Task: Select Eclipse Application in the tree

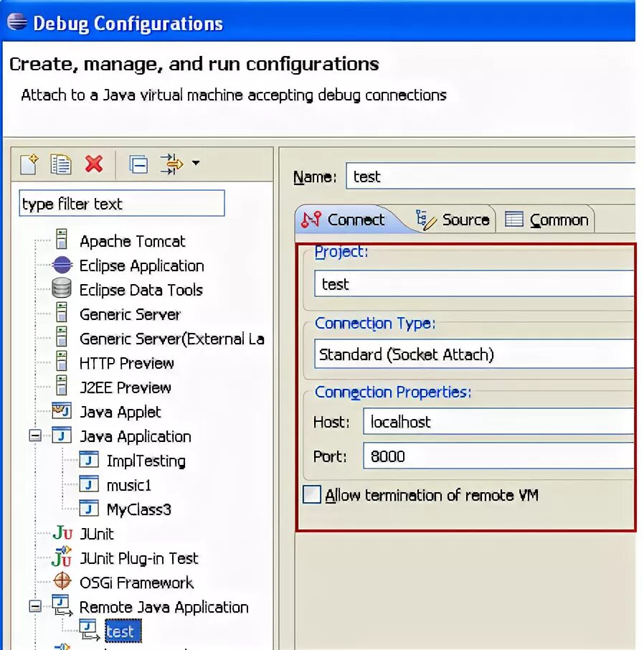Action: pyautogui.click(x=141, y=265)
